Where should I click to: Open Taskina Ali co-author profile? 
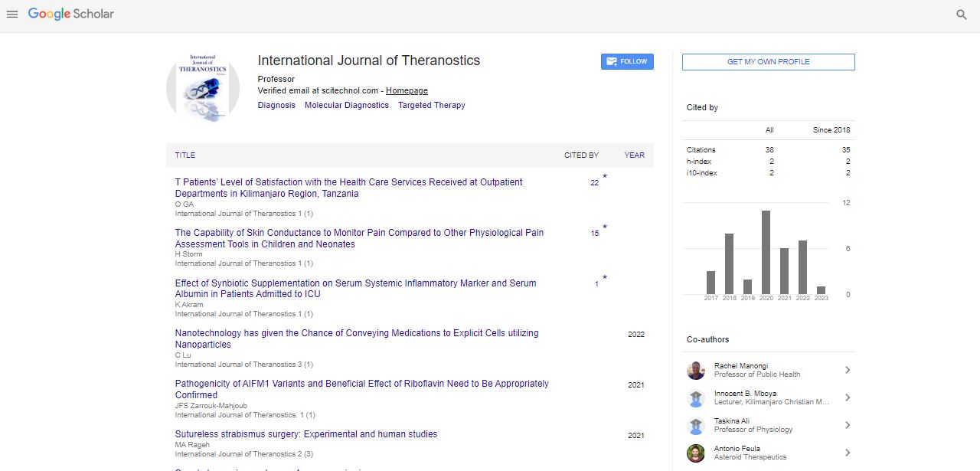pyautogui.click(x=732, y=421)
